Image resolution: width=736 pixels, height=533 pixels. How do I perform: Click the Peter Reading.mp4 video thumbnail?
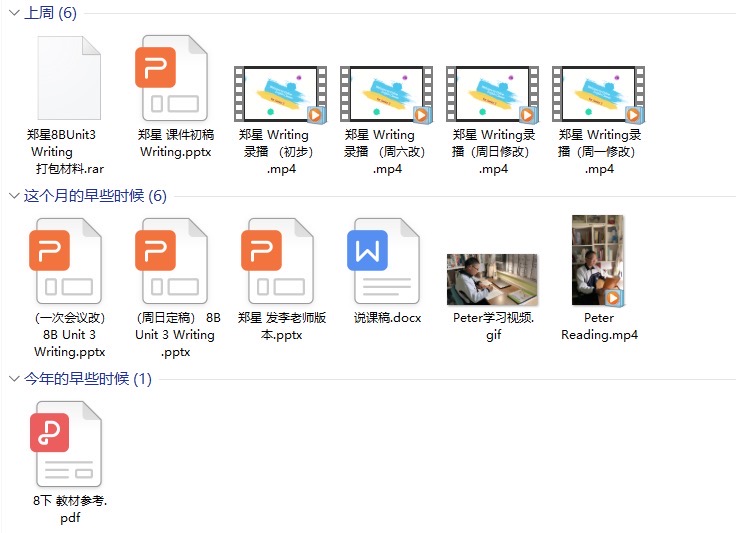click(597, 260)
